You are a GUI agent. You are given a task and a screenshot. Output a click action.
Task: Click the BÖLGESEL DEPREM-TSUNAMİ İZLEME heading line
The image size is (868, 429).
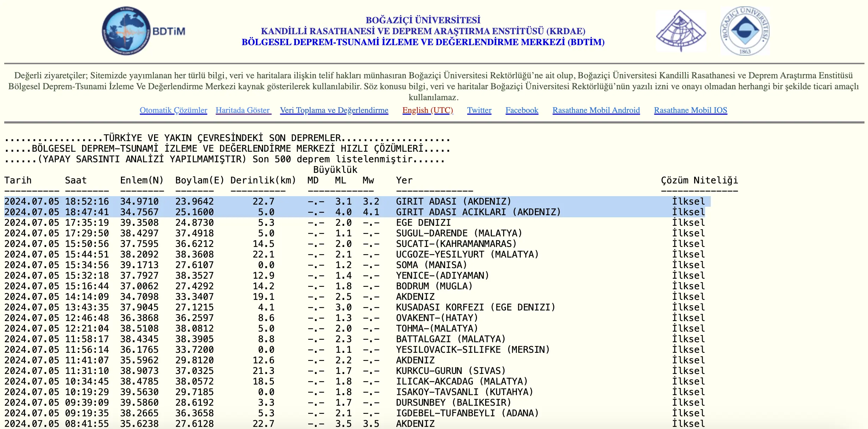tap(423, 42)
